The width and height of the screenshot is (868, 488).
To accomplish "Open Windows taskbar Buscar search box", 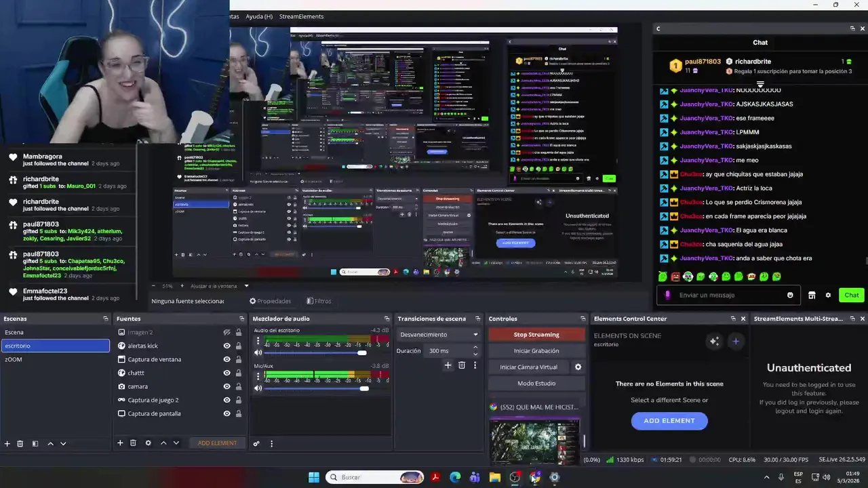I will coord(375,477).
